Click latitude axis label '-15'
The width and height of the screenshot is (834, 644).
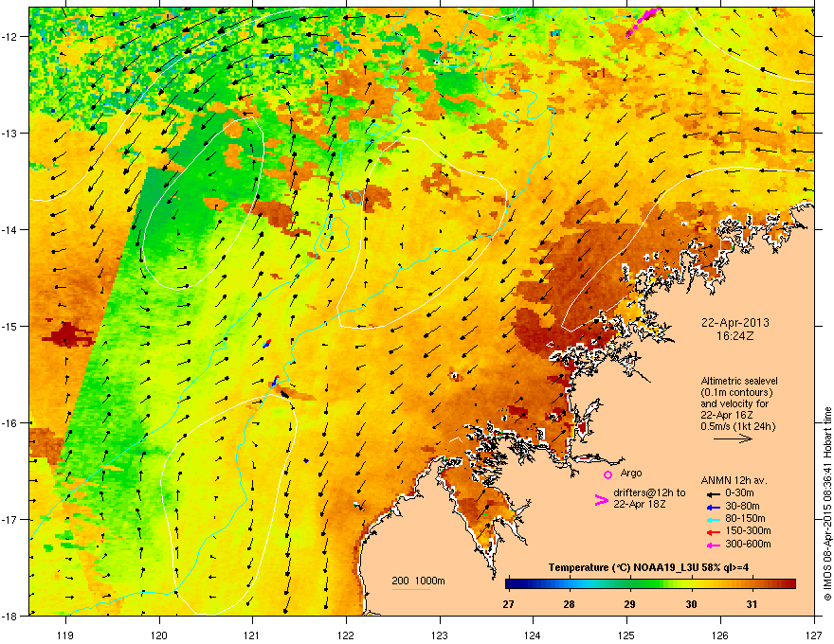click(x=10, y=326)
